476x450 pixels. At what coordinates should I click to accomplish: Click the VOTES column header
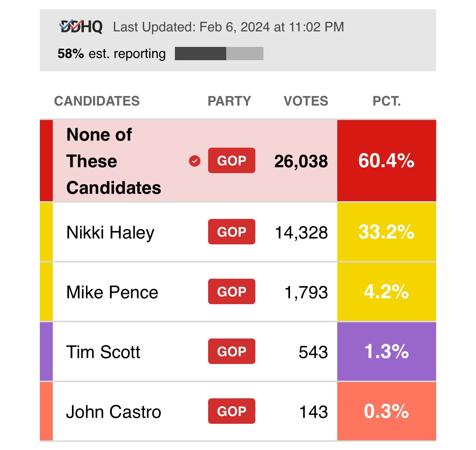point(306,101)
